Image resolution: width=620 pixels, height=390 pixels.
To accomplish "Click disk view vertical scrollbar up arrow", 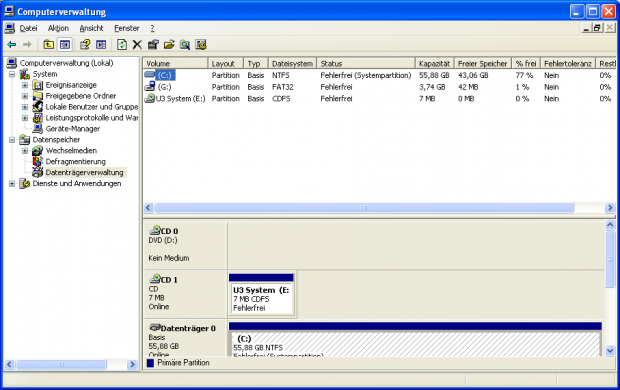I will pos(610,225).
